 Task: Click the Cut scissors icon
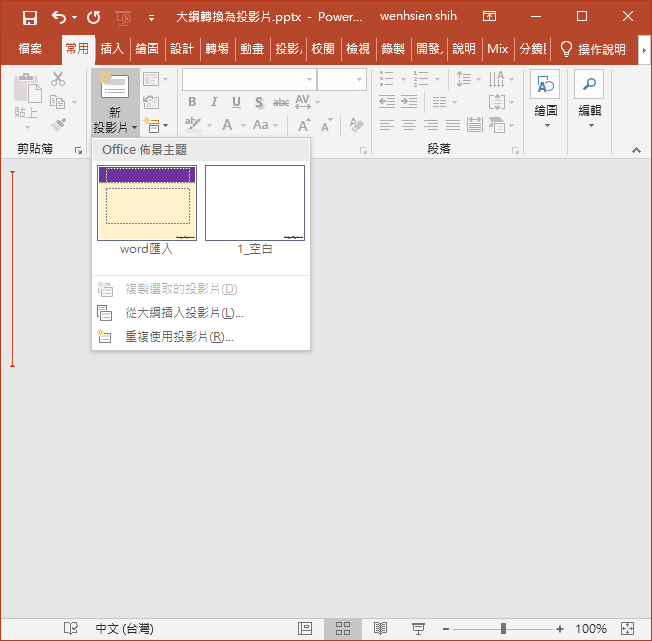[58, 79]
